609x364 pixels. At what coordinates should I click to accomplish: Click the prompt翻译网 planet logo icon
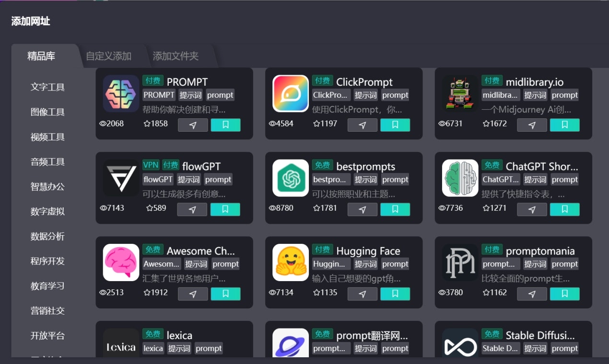click(291, 343)
